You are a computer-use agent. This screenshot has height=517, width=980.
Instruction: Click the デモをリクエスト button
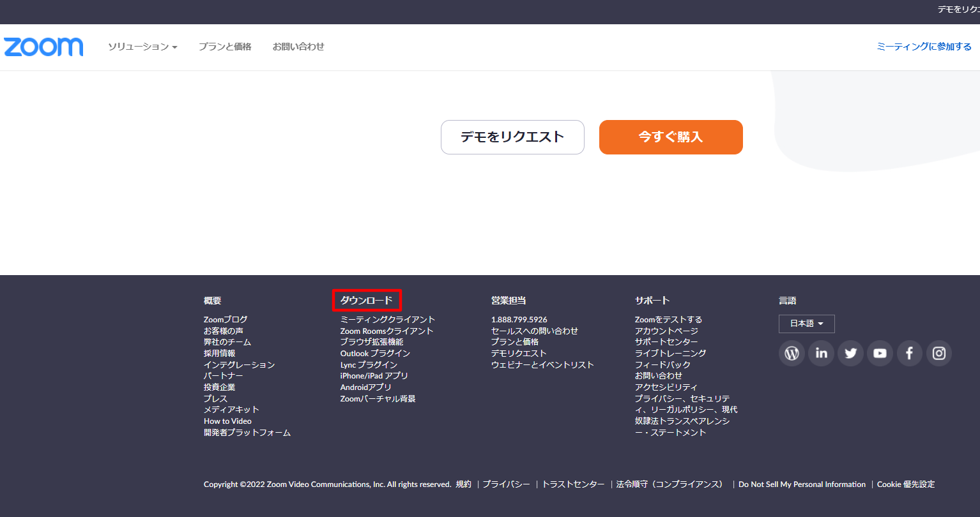(x=512, y=137)
